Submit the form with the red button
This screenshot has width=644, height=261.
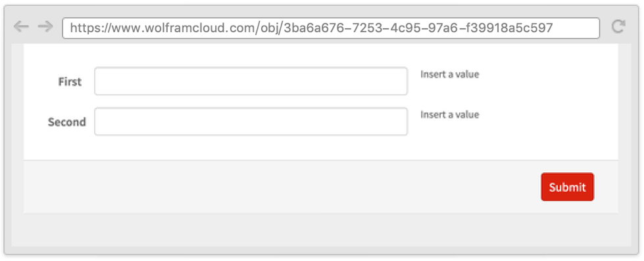567,187
